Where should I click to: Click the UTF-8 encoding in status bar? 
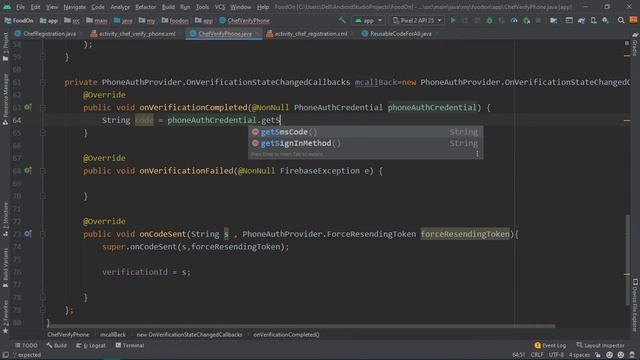[556, 355]
